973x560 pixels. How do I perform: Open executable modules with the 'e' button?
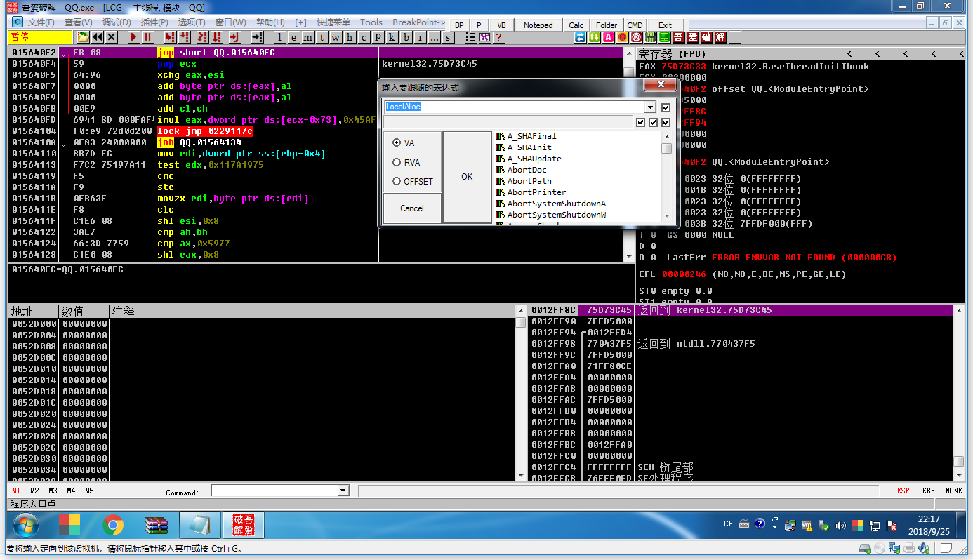pos(293,37)
